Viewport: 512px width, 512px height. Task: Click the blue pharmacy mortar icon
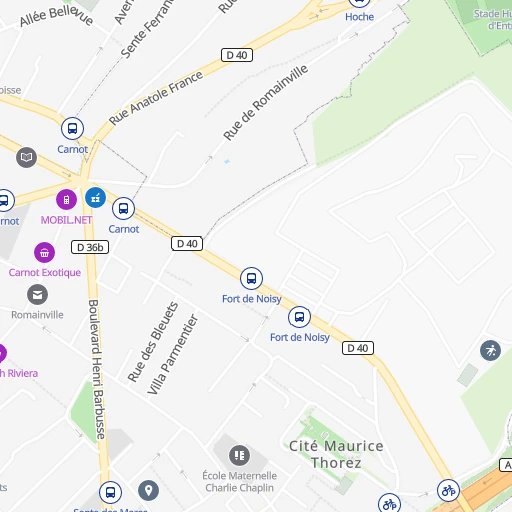click(96, 197)
